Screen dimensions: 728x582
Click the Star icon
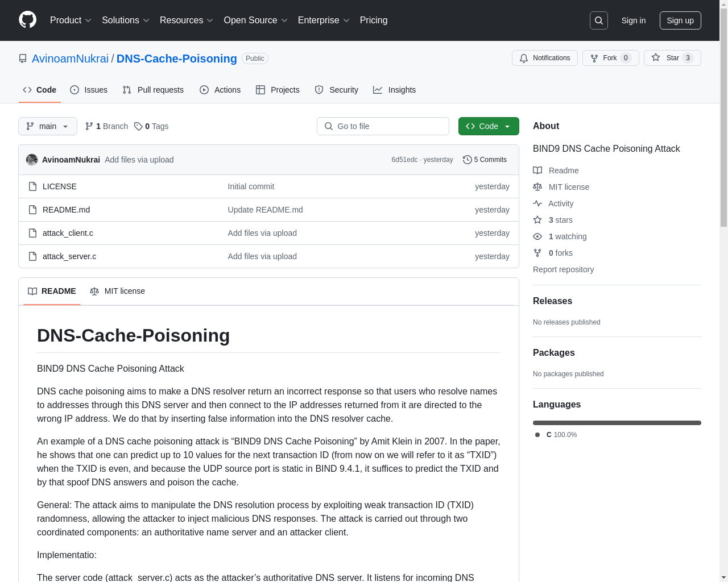tap(656, 57)
